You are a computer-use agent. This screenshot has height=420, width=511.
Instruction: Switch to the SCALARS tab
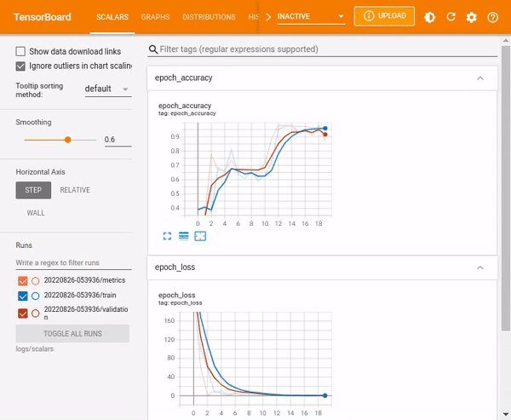(112, 17)
